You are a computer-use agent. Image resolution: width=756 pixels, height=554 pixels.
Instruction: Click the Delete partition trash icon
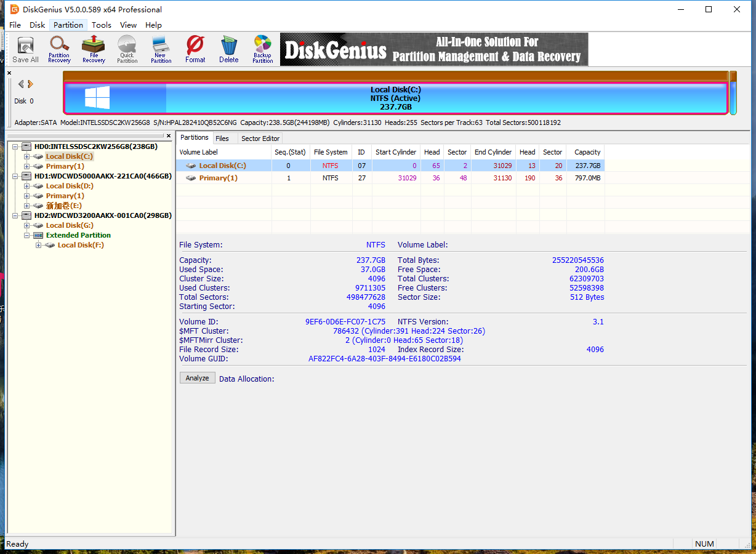(x=228, y=49)
